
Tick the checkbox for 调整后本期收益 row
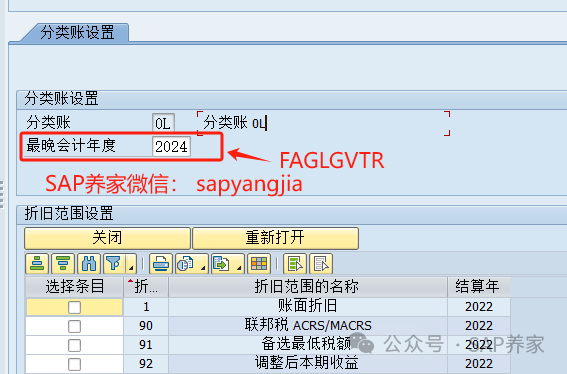(x=74, y=364)
